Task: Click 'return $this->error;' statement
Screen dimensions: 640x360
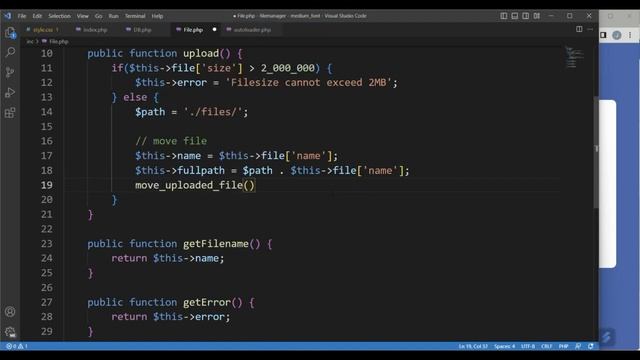Action: point(171,317)
